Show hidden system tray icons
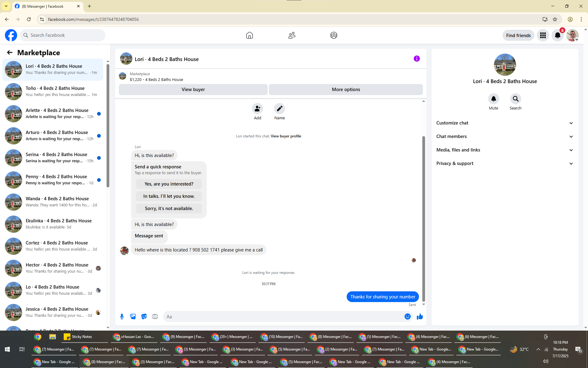 tap(538, 349)
